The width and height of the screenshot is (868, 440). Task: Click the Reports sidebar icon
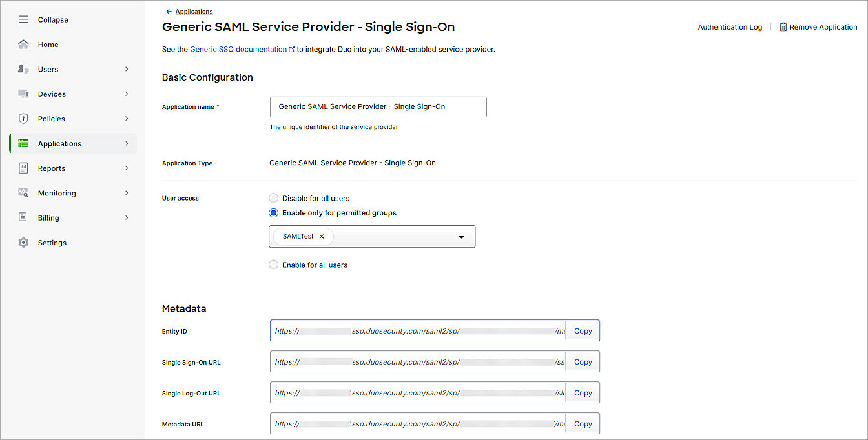(23, 168)
